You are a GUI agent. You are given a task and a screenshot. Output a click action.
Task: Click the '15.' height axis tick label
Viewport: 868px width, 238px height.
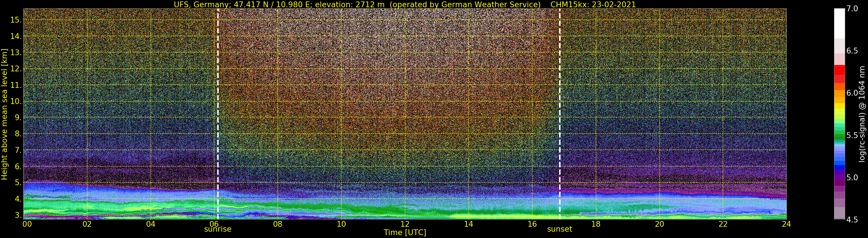click(x=16, y=20)
